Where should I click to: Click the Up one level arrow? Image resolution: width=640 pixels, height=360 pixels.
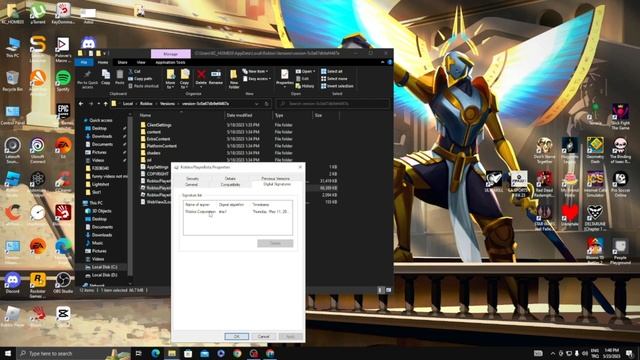point(105,104)
